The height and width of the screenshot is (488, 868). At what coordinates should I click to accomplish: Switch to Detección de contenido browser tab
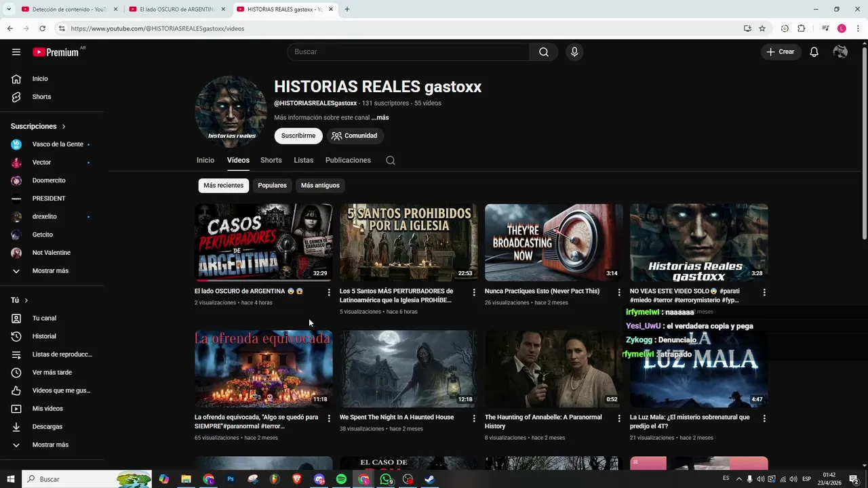pyautogui.click(x=69, y=9)
